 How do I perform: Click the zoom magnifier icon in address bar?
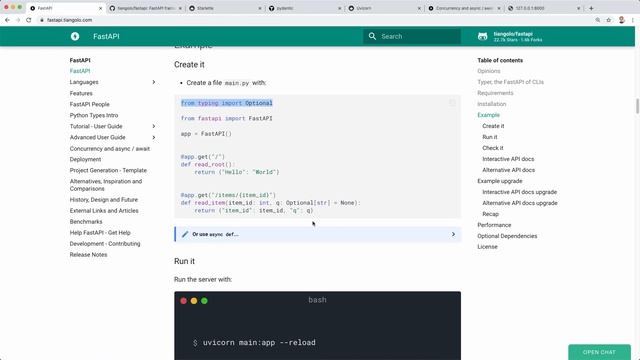point(598,20)
